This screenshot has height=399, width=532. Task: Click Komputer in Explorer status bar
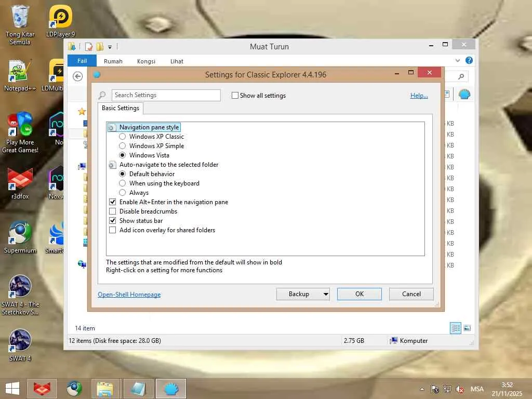click(x=409, y=341)
